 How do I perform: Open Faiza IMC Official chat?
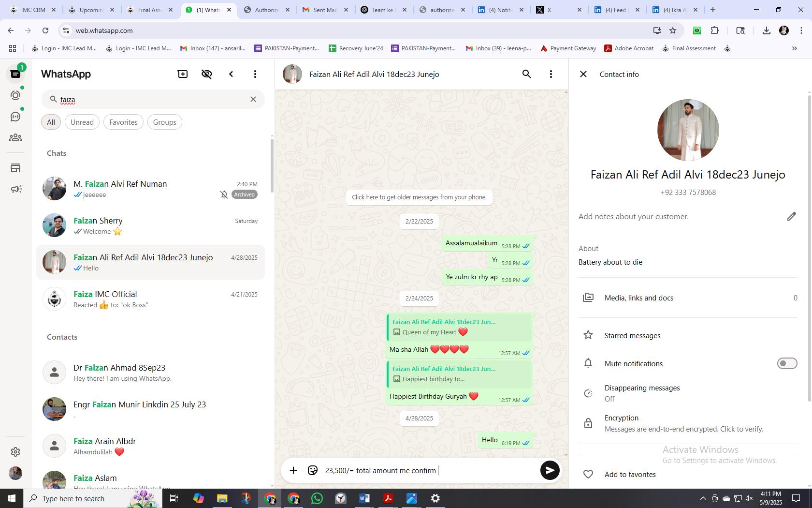[150, 299]
